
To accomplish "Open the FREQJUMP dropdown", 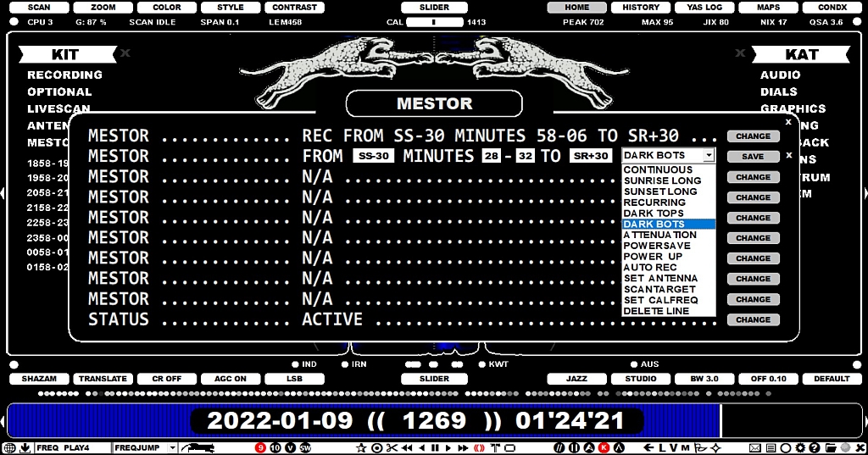I will pyautogui.click(x=172, y=447).
